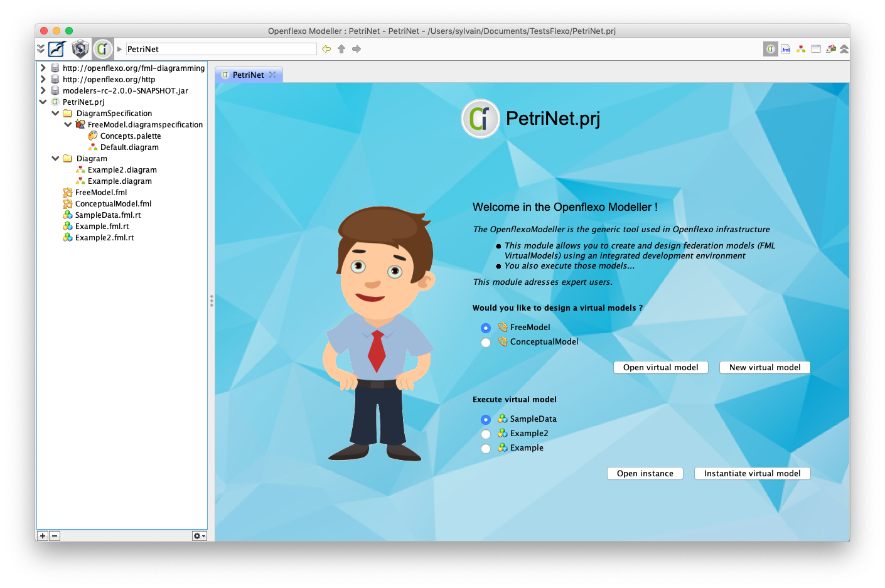Expand the modelers-rc-2.0.0-SNAPSHOT.jar node

point(43,90)
